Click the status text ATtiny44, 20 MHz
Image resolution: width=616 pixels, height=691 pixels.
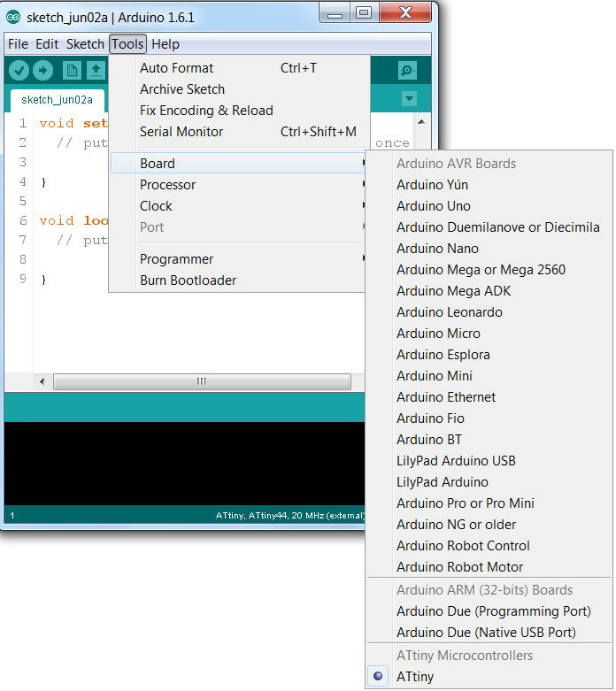pyautogui.click(x=289, y=515)
